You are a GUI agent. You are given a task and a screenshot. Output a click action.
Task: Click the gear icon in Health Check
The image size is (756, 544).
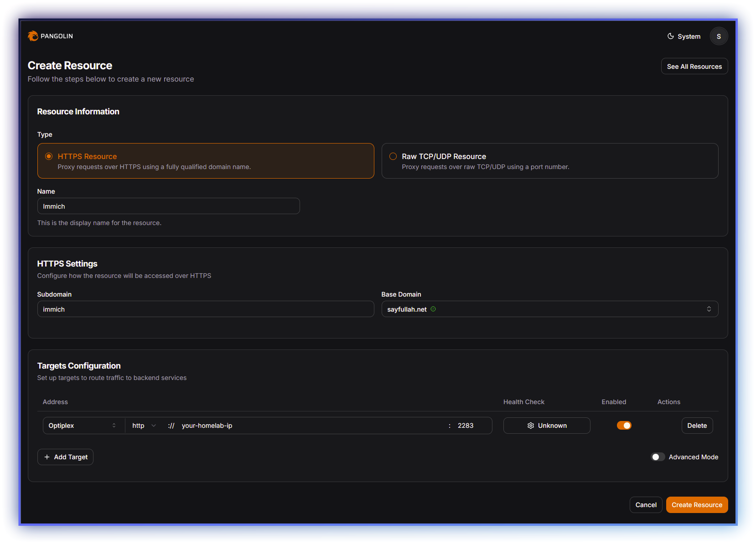(530, 426)
